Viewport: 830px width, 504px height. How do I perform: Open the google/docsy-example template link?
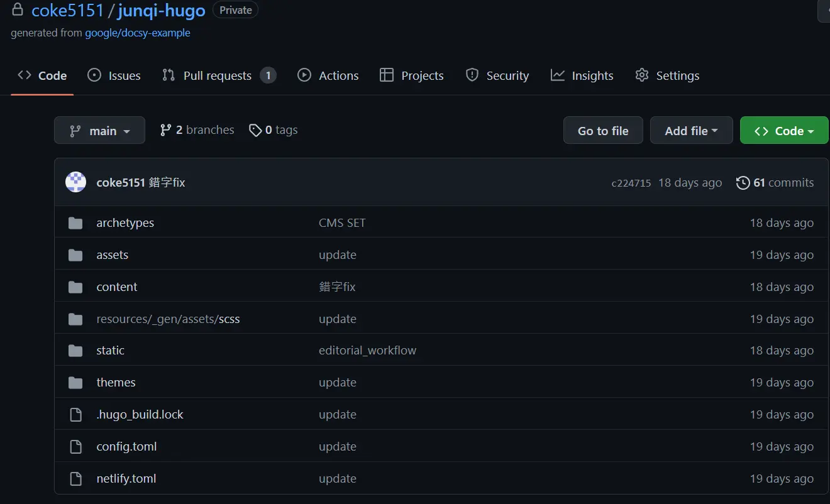138,33
